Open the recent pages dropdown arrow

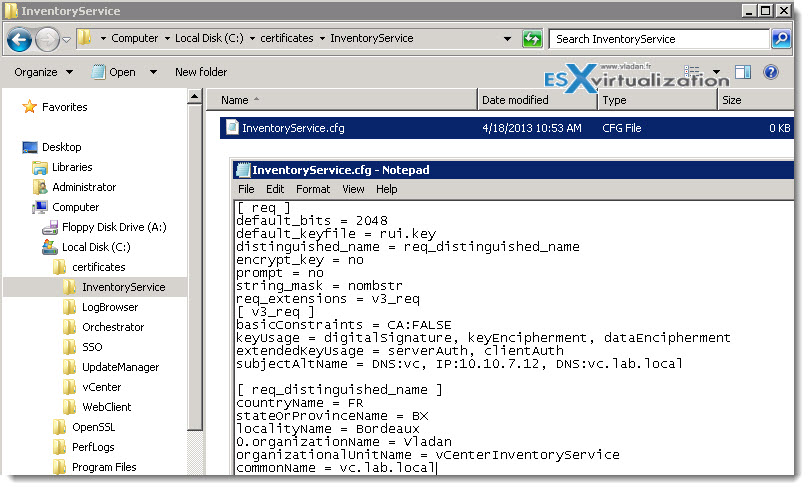coord(67,40)
